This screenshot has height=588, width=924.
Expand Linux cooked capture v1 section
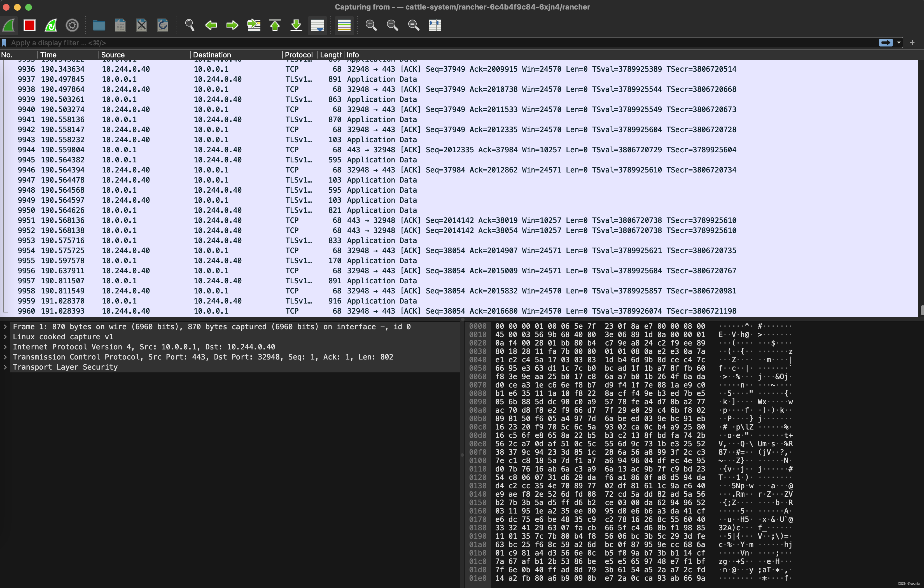pos(5,337)
